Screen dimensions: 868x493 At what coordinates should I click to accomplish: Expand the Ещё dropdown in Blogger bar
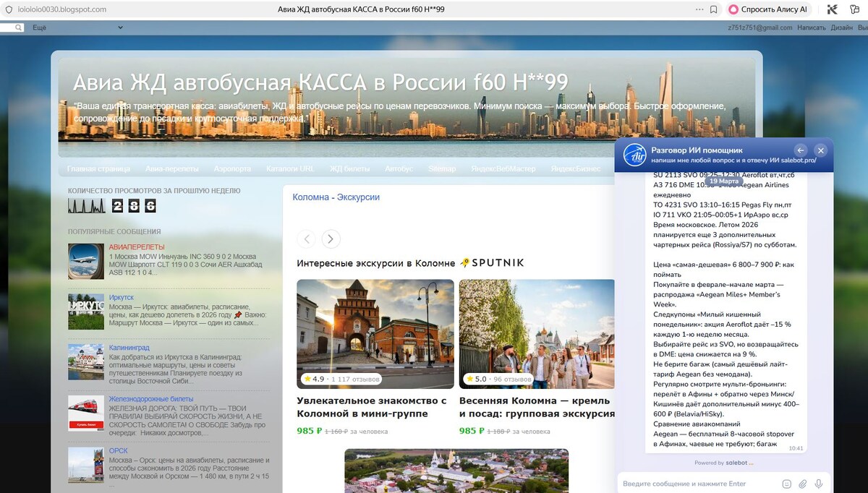78,27
